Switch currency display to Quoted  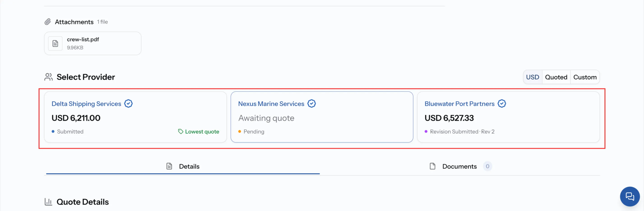[x=556, y=77]
